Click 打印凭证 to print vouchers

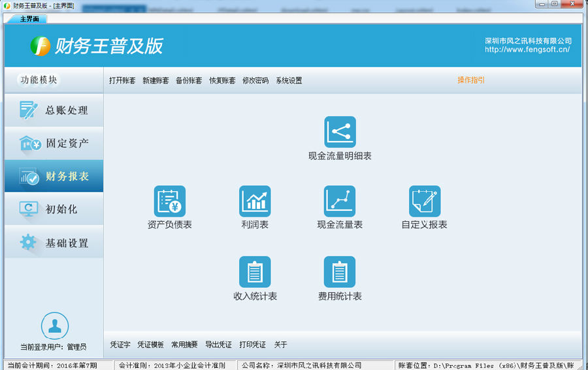(x=252, y=345)
